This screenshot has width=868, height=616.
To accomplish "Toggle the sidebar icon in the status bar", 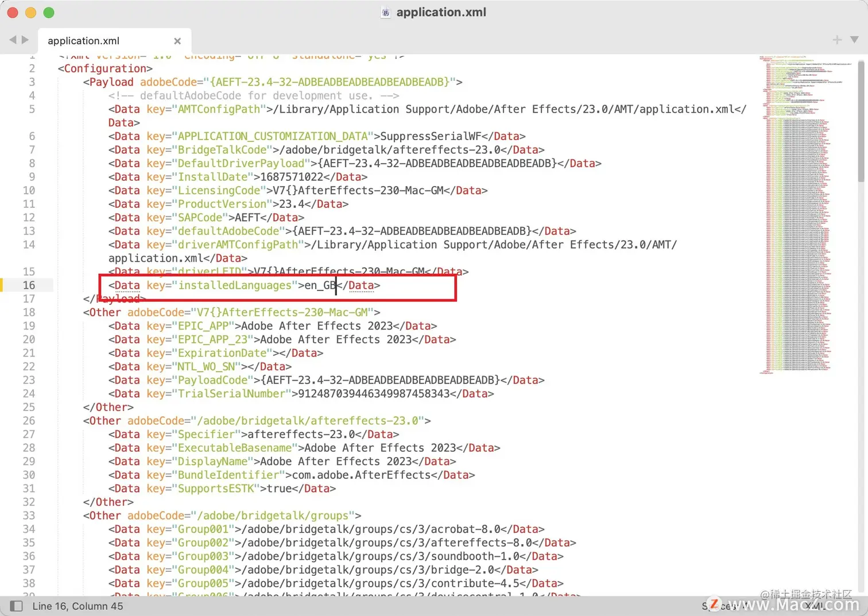I will (x=17, y=606).
